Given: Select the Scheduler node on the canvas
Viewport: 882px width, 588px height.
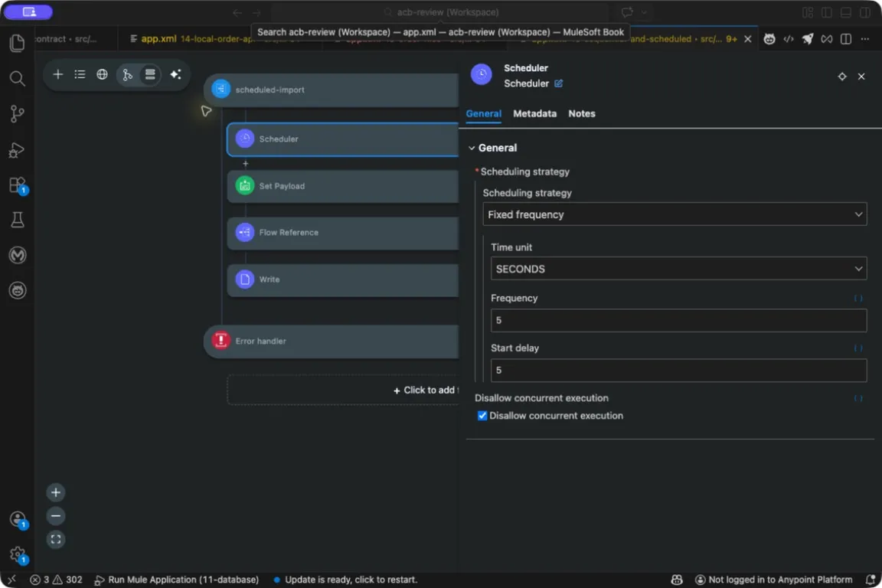Looking at the screenshot, I should (342, 139).
